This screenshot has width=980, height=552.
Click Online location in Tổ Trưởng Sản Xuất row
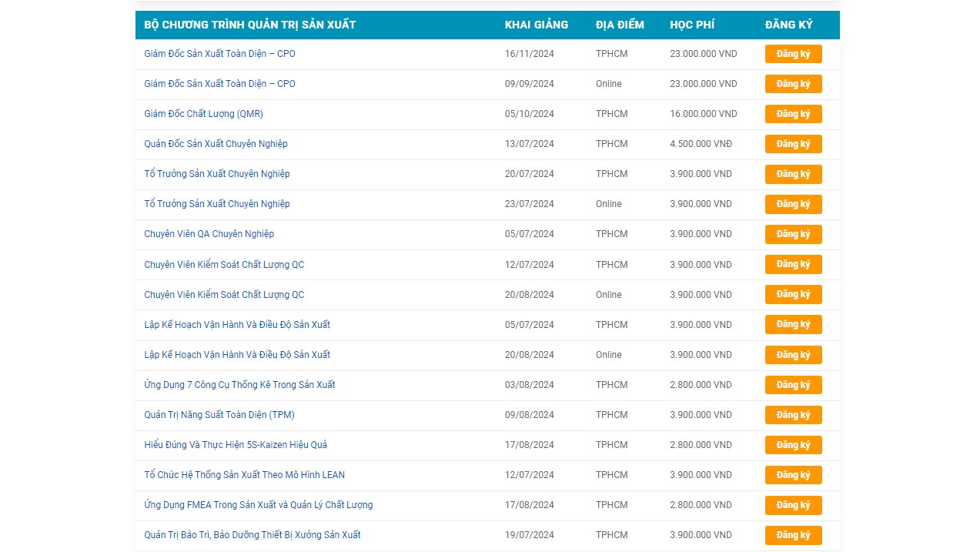click(x=609, y=204)
